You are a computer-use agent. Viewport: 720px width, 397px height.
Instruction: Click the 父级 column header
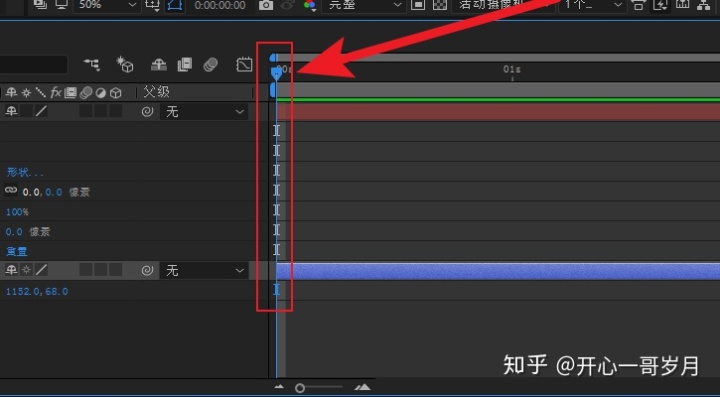click(157, 92)
